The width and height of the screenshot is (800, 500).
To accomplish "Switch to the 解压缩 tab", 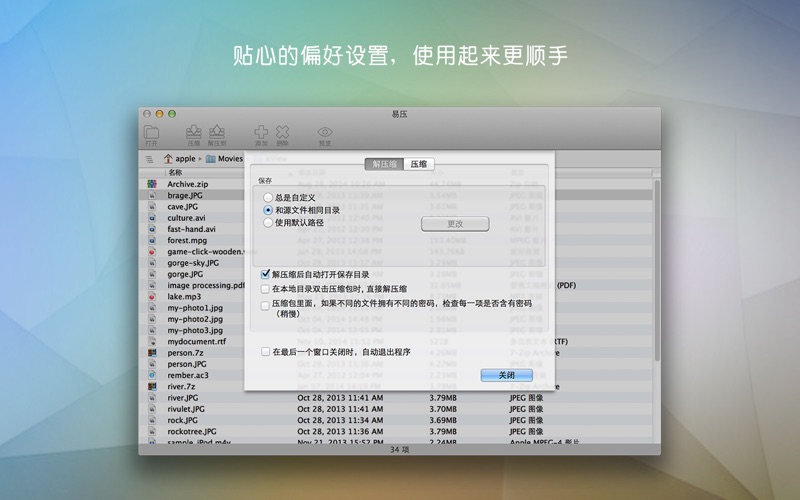I will [x=384, y=164].
